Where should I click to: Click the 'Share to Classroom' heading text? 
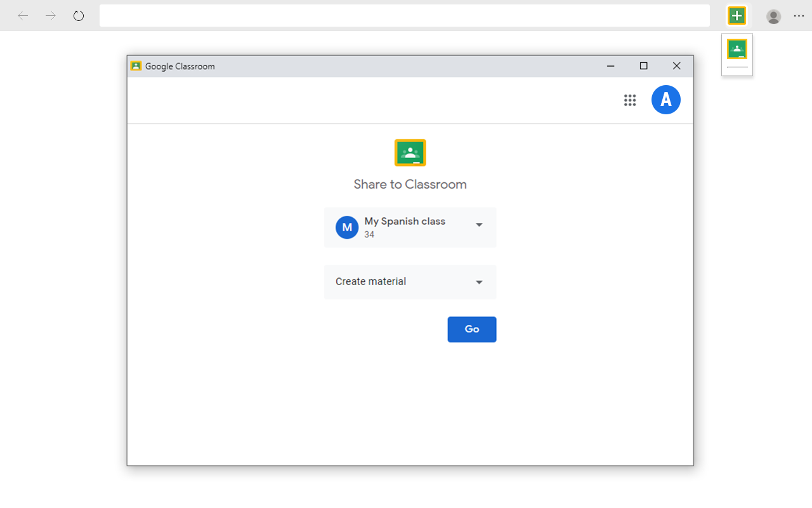pyautogui.click(x=410, y=185)
